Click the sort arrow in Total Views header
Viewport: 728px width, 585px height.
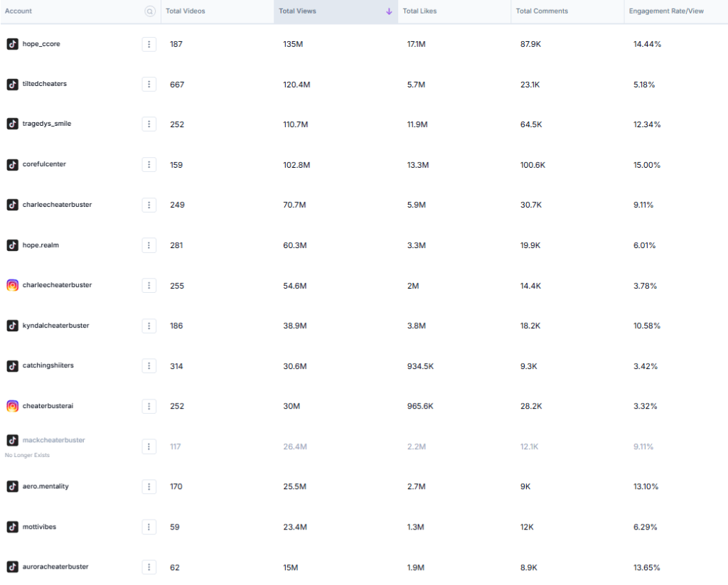(x=389, y=11)
